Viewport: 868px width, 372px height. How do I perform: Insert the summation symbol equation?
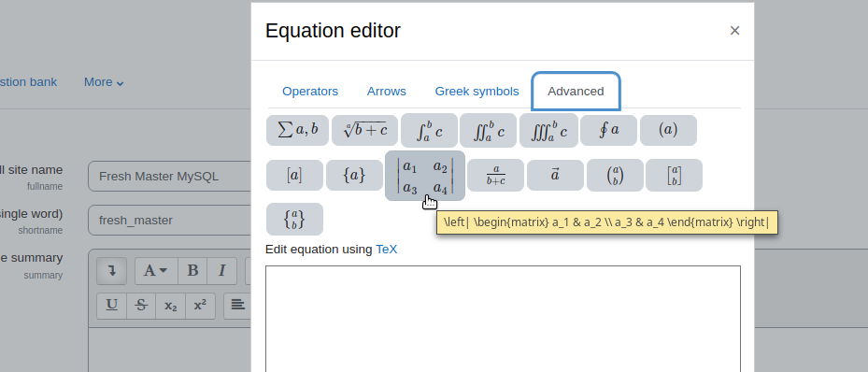coord(297,131)
